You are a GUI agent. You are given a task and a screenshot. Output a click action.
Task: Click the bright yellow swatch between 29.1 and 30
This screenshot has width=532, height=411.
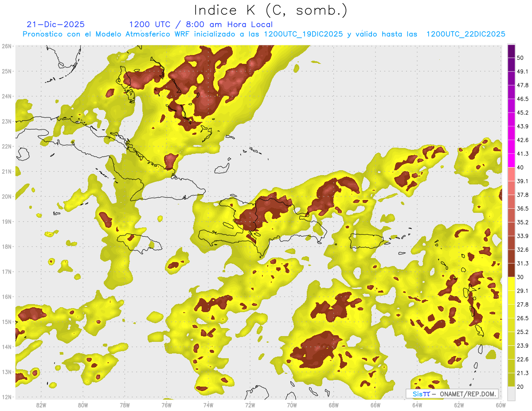tap(512, 284)
